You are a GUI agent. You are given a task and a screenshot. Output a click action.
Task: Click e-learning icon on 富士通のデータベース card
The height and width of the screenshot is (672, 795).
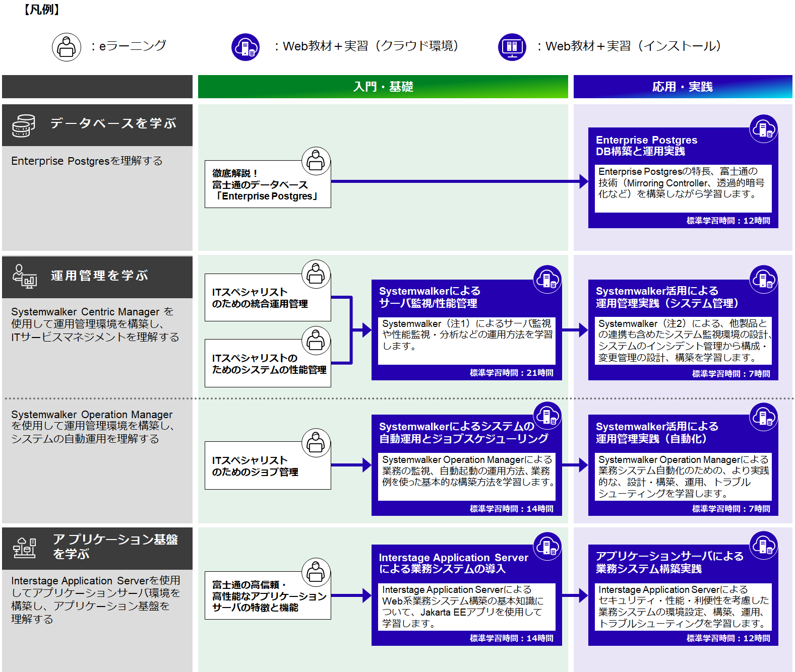(316, 161)
